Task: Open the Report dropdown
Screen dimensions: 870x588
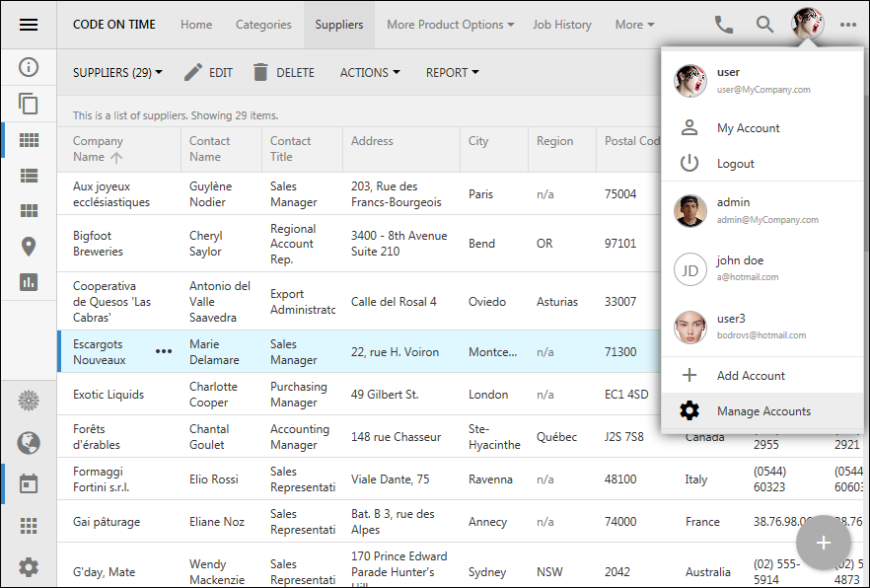Action: click(452, 73)
